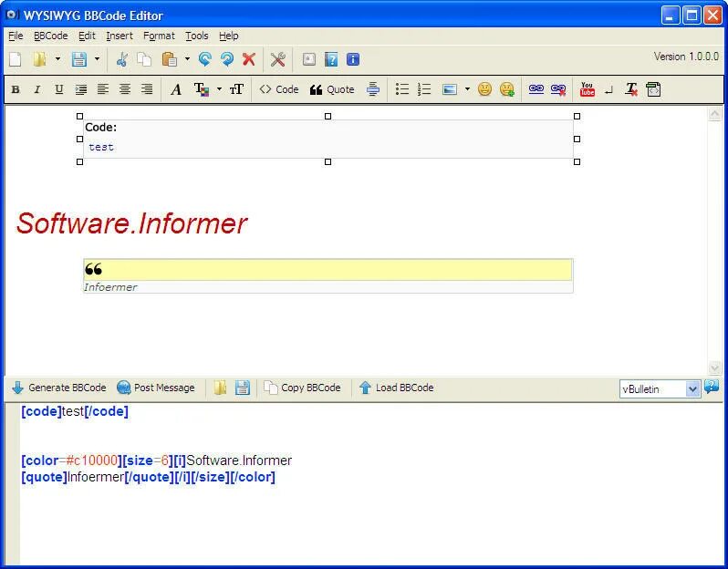The width and height of the screenshot is (728, 569).
Task: Save the document with the floppy icon in top toolbar
Action: point(79,59)
